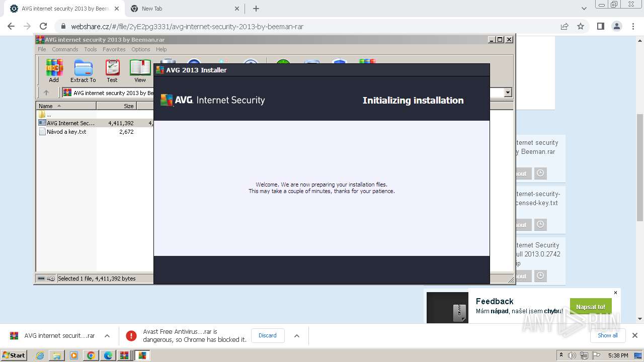644x362 pixels.
Task: Open the Chrome three-dot menu
Action: coord(632,26)
